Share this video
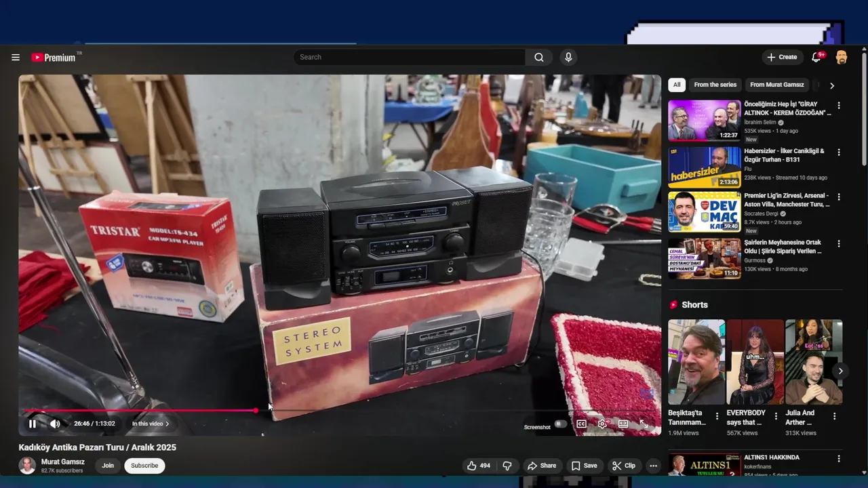 pos(542,466)
